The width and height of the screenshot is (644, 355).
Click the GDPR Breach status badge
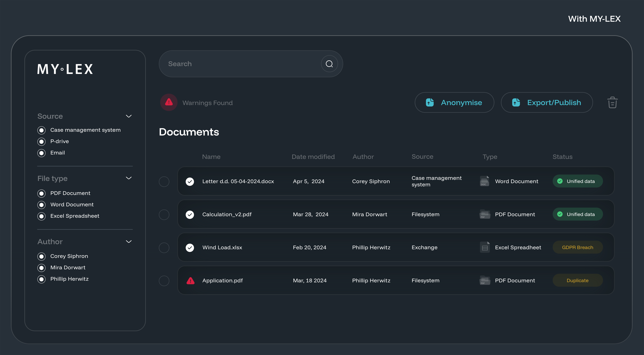pos(577,247)
